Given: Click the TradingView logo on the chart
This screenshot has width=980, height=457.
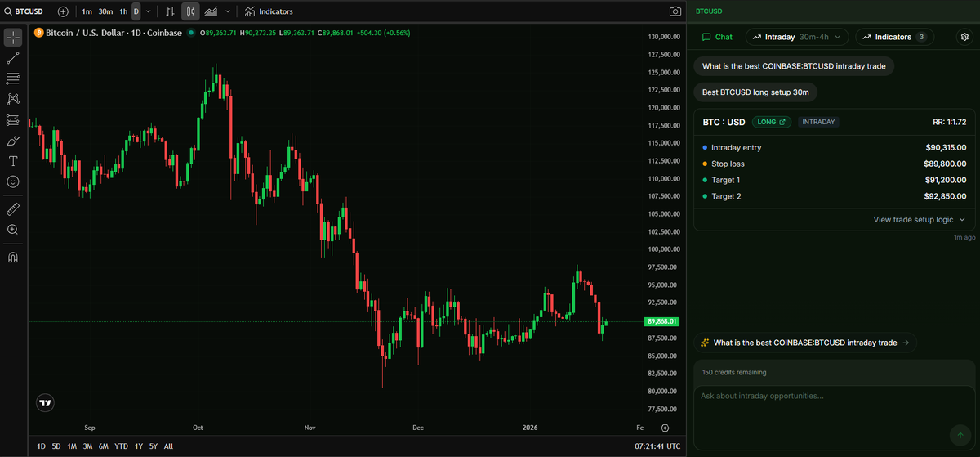Looking at the screenshot, I should point(46,402).
